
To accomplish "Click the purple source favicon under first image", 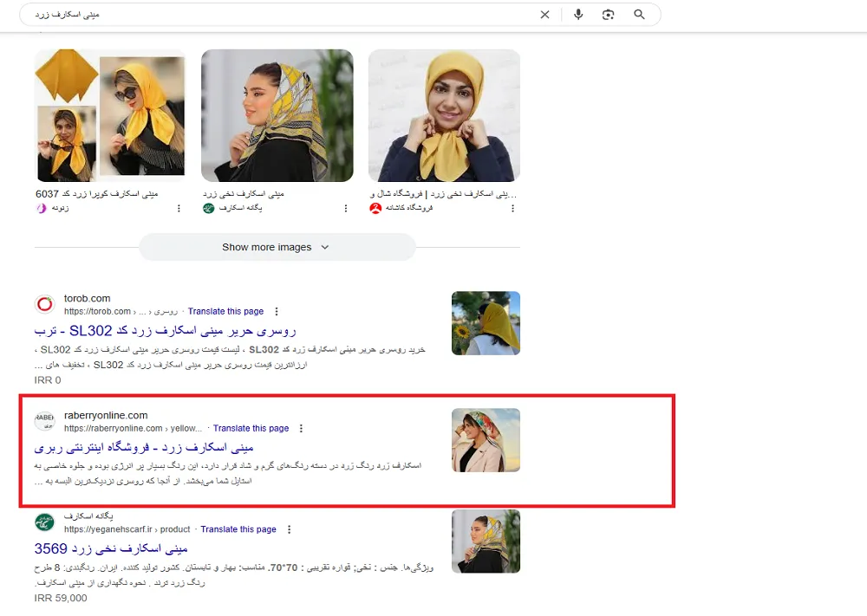I will [x=42, y=208].
